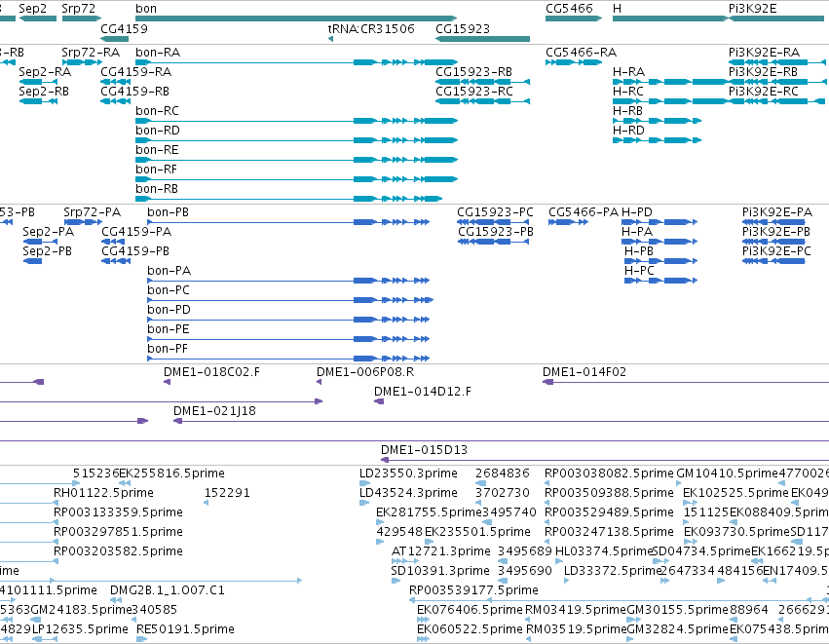The height and width of the screenshot is (644, 829).
Task: Click the bon-PE protein label
Action: (x=169, y=329)
